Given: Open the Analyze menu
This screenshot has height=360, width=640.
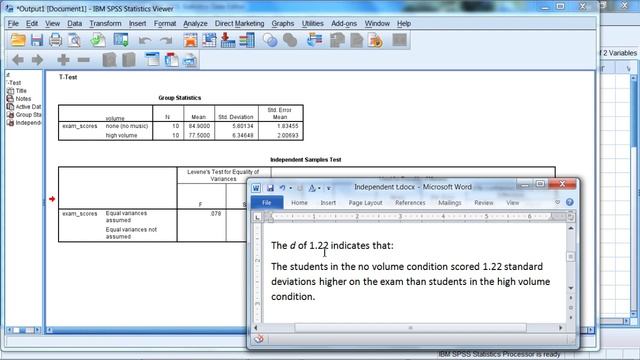Looking at the screenshot, I should click(195, 24).
